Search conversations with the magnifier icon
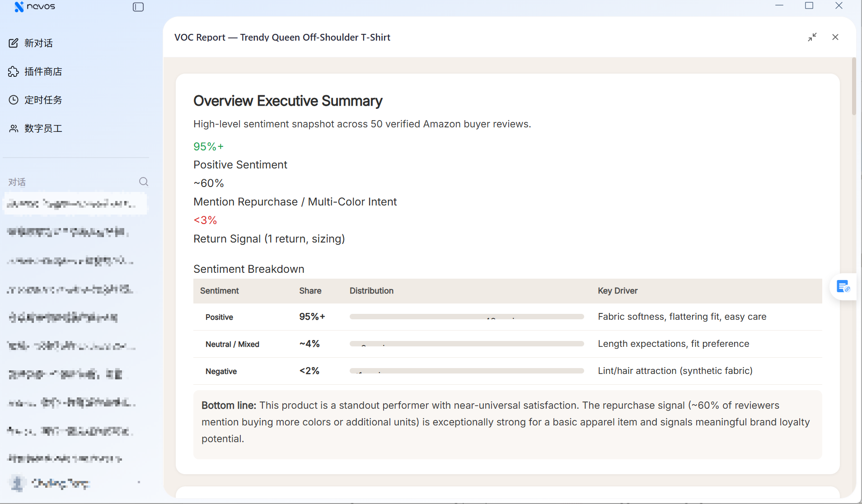Screen dimensions: 862x504 pos(144,182)
